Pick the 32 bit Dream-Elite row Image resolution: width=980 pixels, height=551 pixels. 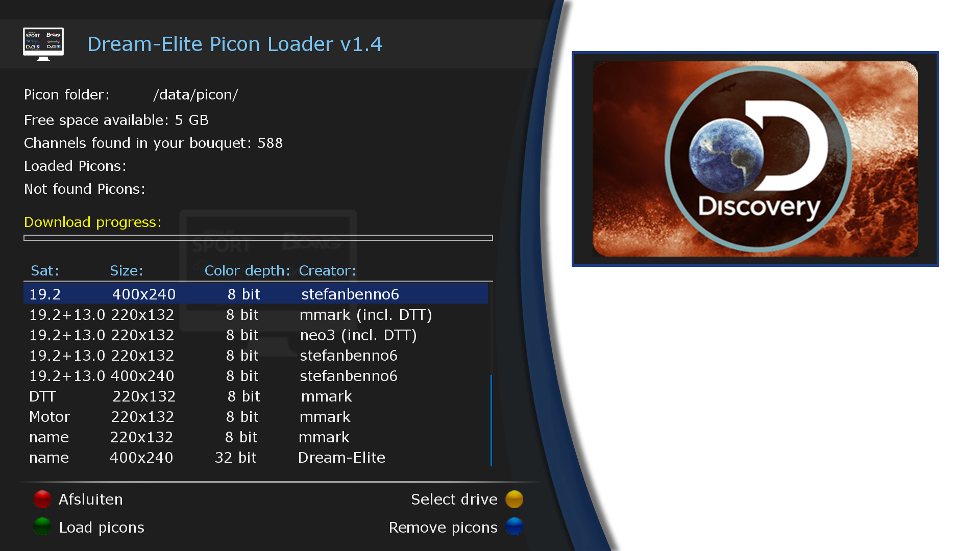255,458
